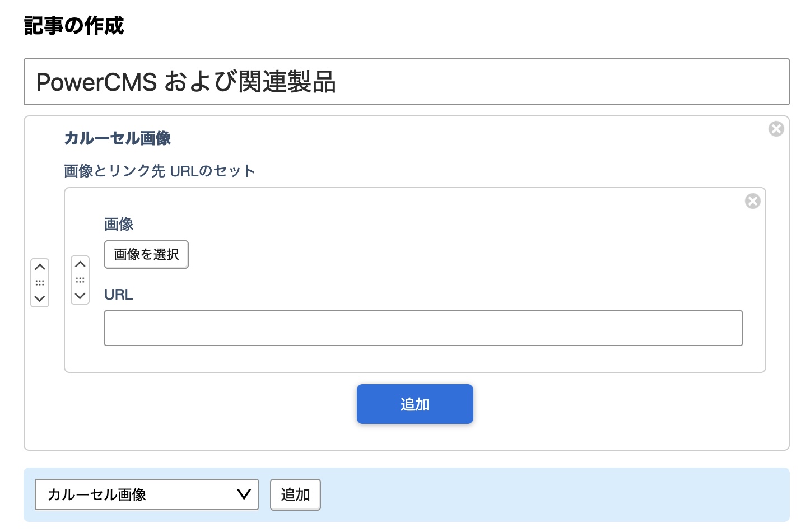Click the 画像とリンク先 URLのセット label
This screenshot has width=801, height=532.
160,171
